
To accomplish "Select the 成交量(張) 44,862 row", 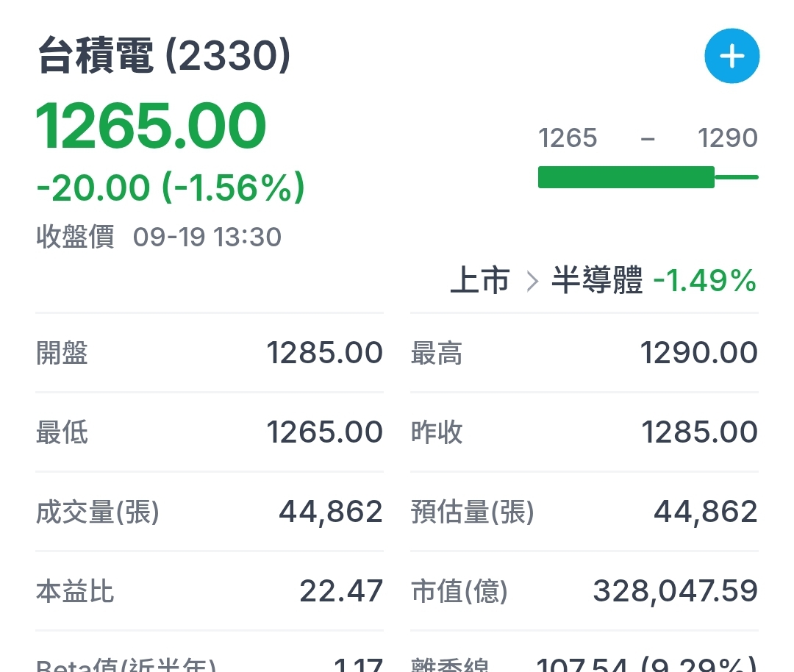I will pyautogui.click(x=210, y=512).
